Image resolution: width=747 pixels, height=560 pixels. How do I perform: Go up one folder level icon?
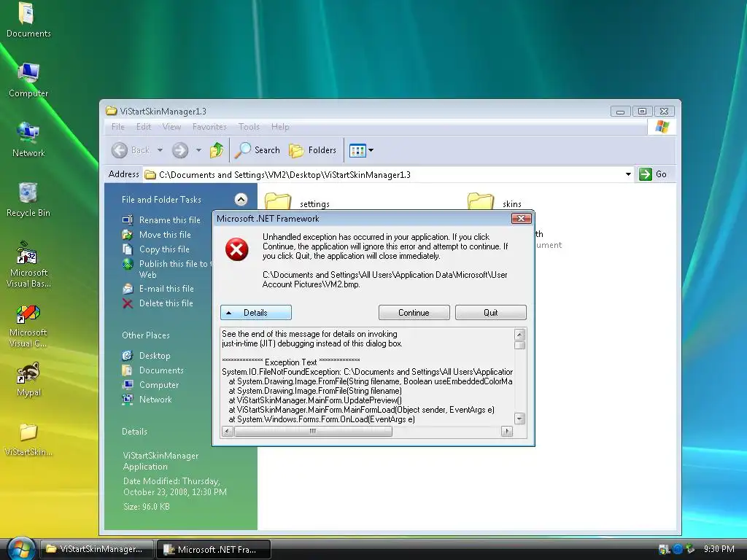click(217, 150)
